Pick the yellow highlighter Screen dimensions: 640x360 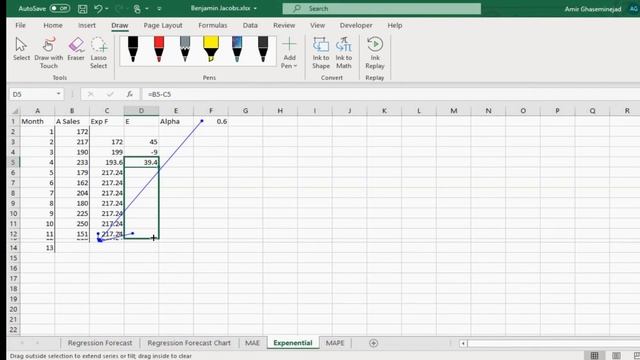(x=211, y=49)
